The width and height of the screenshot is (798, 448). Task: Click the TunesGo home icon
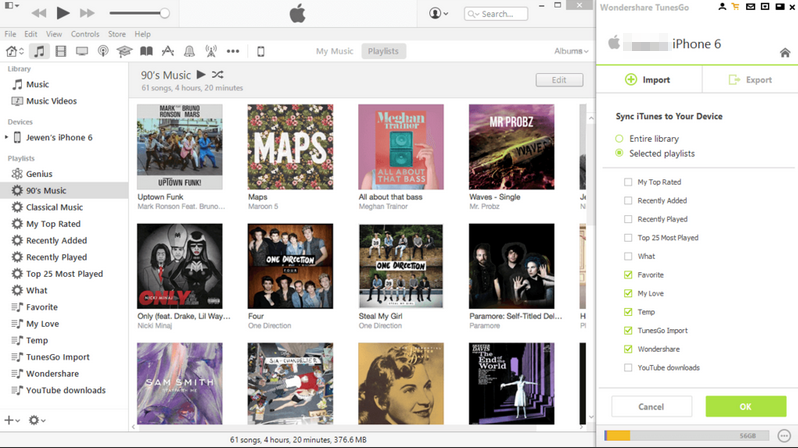784,51
